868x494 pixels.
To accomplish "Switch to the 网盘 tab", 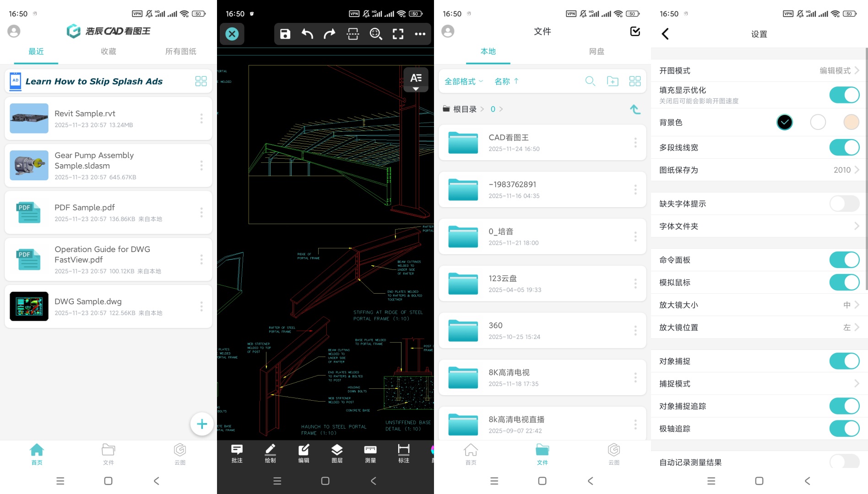I will [x=597, y=52].
